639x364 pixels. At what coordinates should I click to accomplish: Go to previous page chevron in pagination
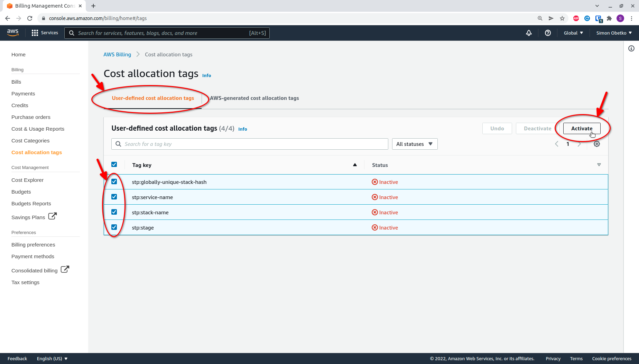click(557, 144)
